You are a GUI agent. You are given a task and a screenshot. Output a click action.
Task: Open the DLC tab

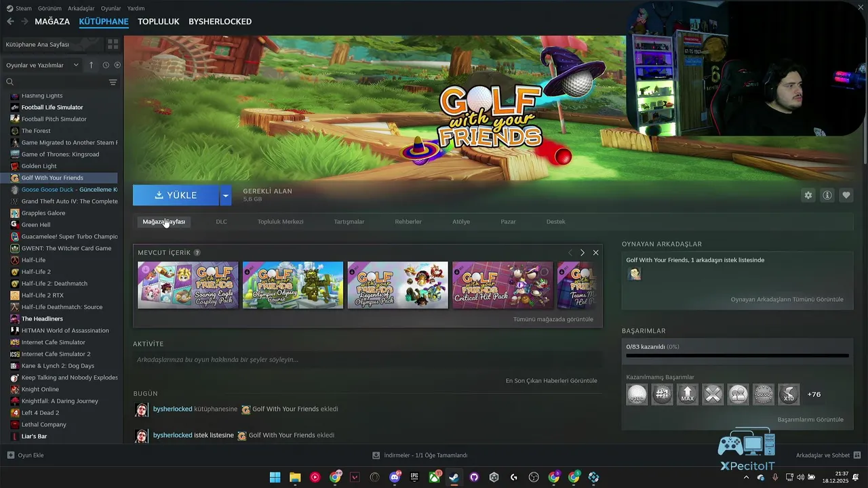(x=222, y=222)
